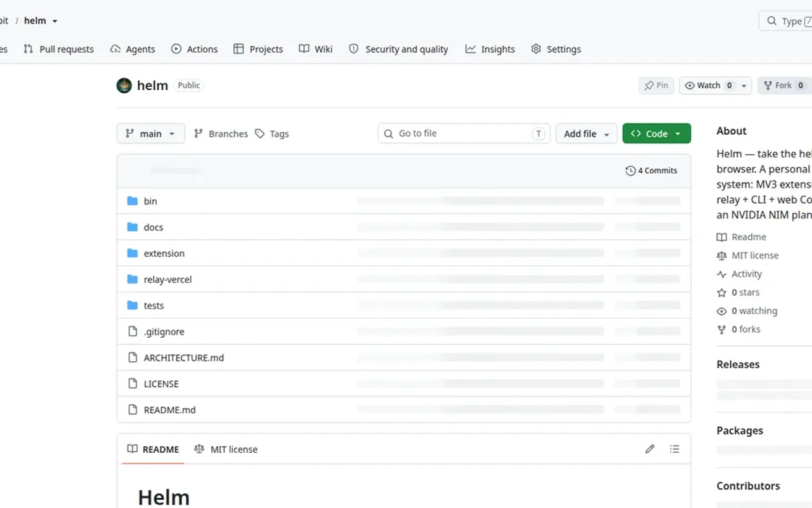
Task: Open the ARCHITECTURE.md file name
Action: [184, 358]
